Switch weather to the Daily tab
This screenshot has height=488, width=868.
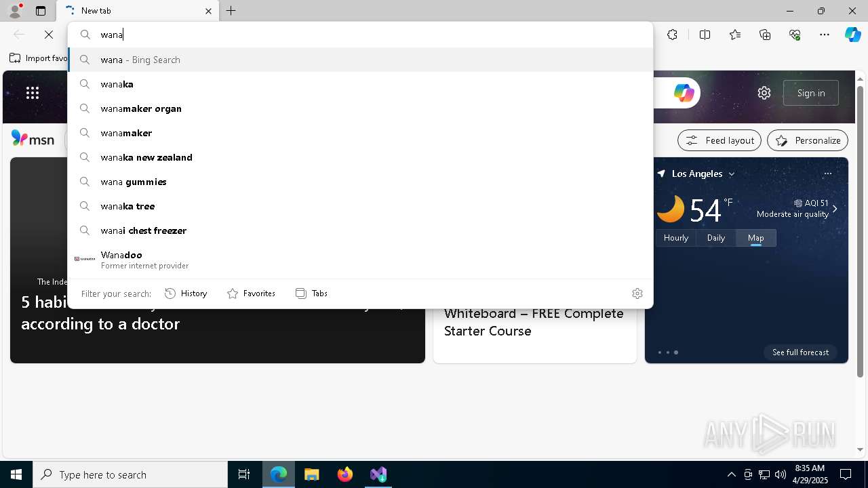(x=716, y=238)
